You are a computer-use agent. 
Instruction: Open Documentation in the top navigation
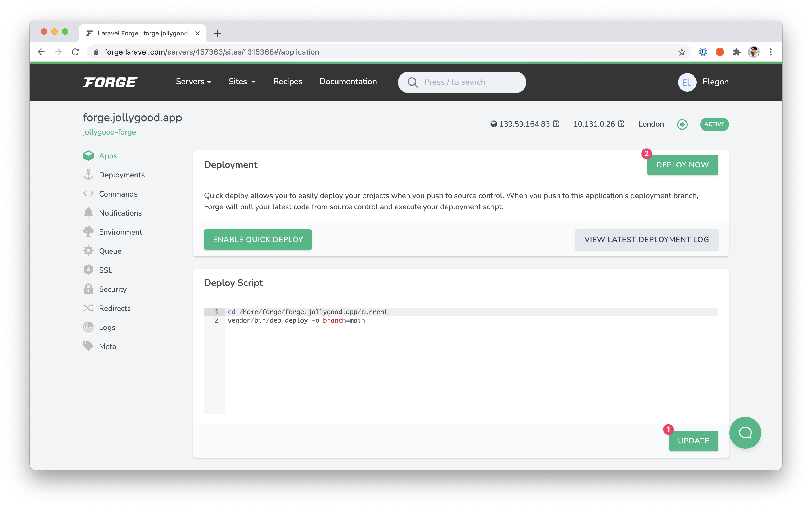pyautogui.click(x=348, y=82)
